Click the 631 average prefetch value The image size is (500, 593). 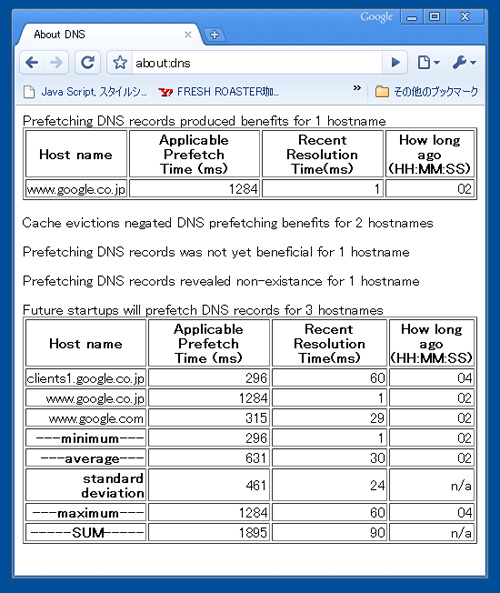click(209, 458)
